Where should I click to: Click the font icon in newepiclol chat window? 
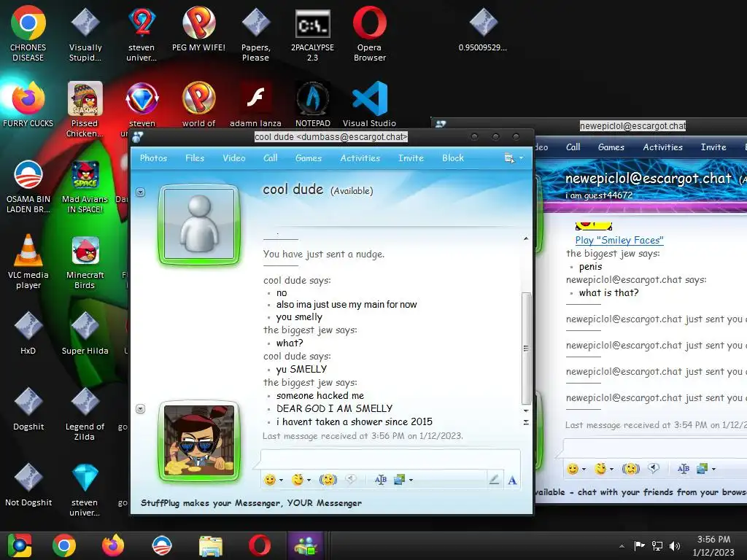point(683,469)
